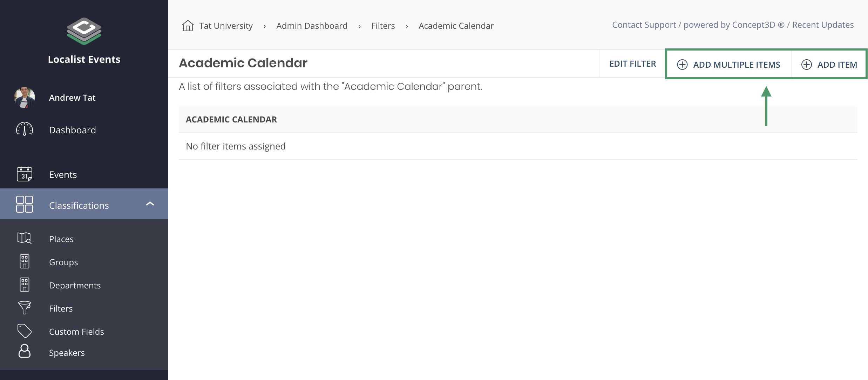Click the EDIT FILTER button

[632, 64]
